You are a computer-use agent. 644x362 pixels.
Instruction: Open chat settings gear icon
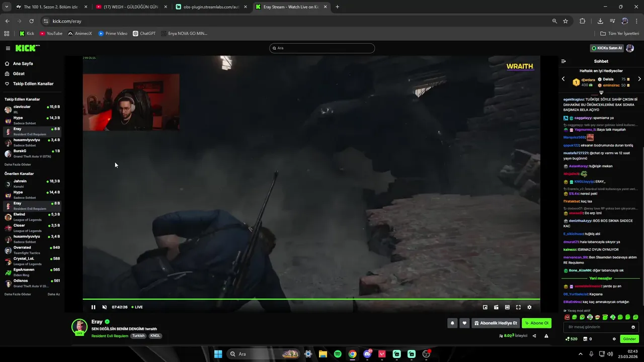pyautogui.click(x=614, y=339)
